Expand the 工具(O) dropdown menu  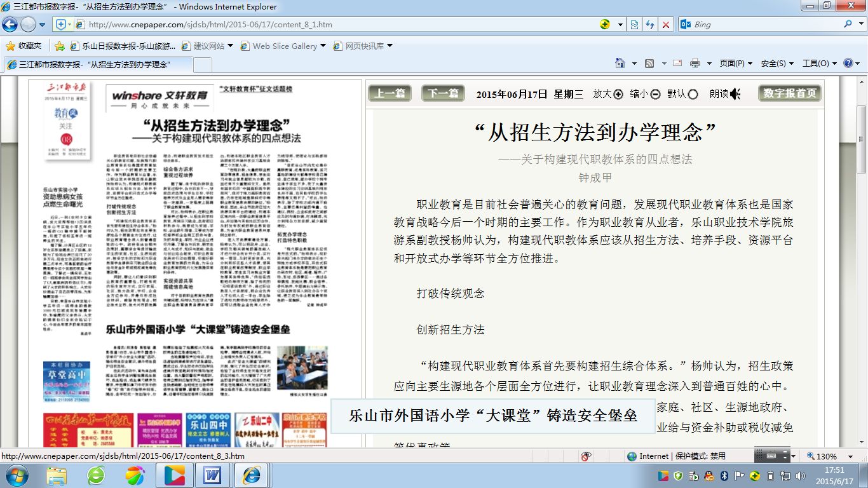[818, 64]
